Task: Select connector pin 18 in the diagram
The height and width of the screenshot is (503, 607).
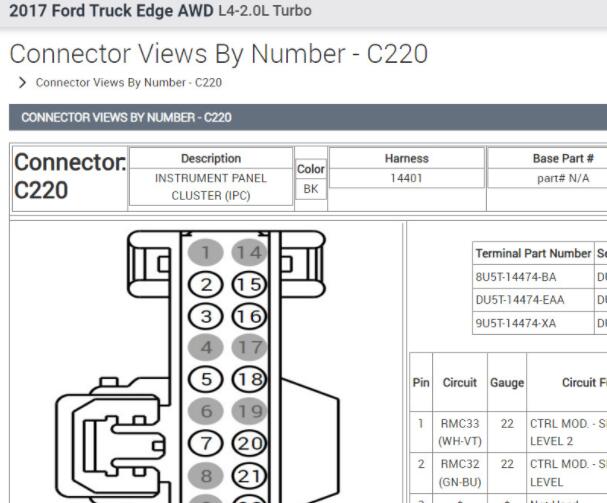Action: [x=249, y=379]
